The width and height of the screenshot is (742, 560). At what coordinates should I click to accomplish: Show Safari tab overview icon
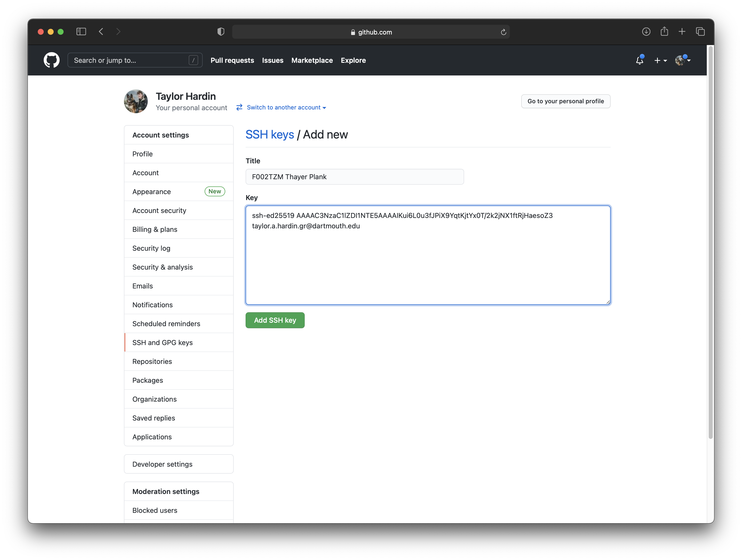(x=700, y=32)
